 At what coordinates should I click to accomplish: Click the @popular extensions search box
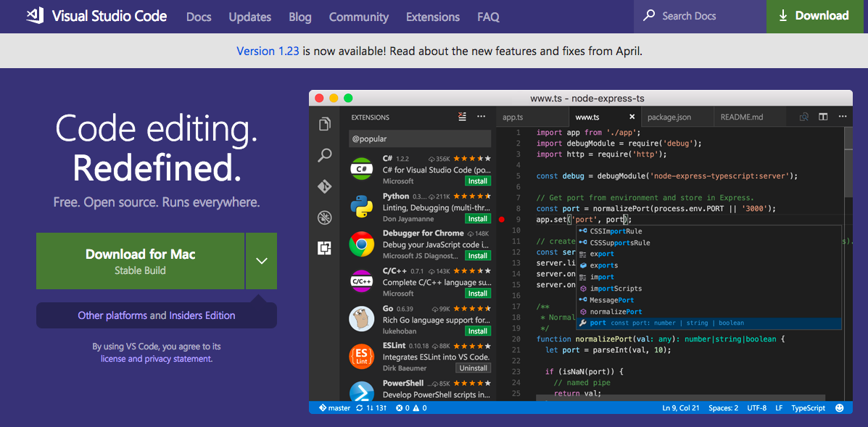coord(420,138)
